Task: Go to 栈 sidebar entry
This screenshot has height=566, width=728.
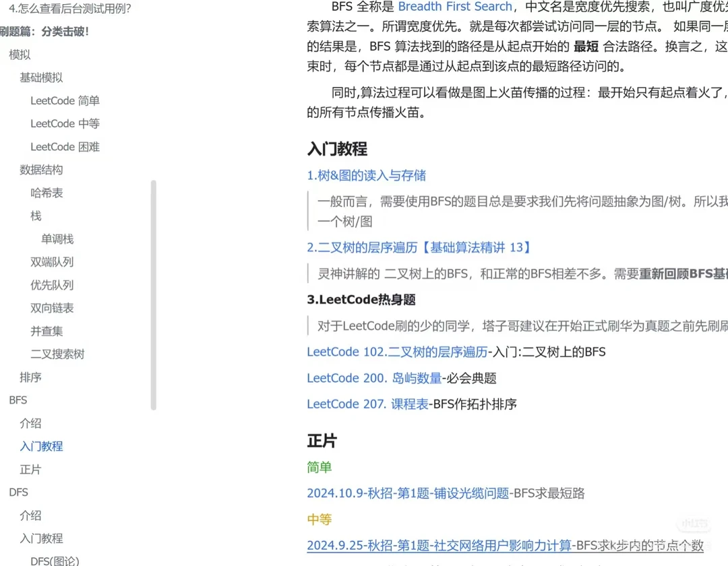Action: [x=36, y=216]
